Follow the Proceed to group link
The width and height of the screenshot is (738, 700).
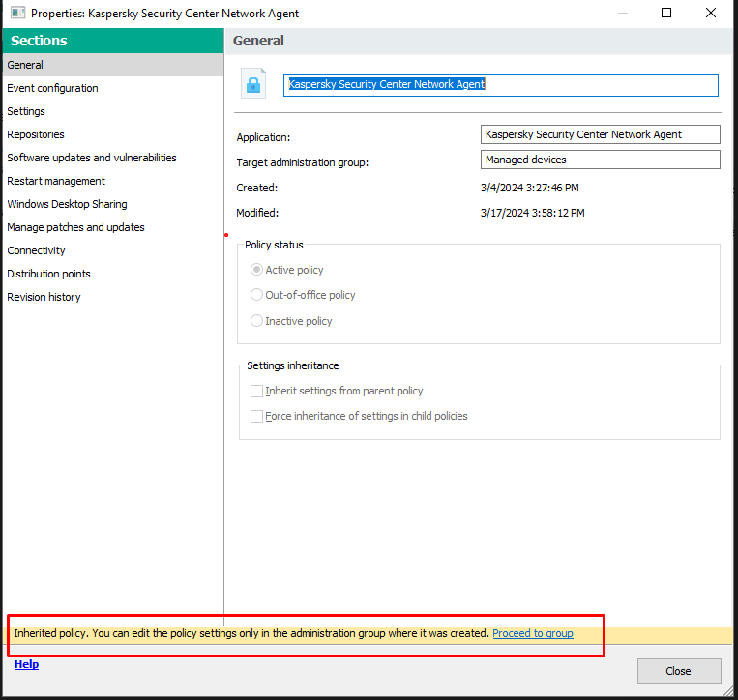(x=533, y=633)
